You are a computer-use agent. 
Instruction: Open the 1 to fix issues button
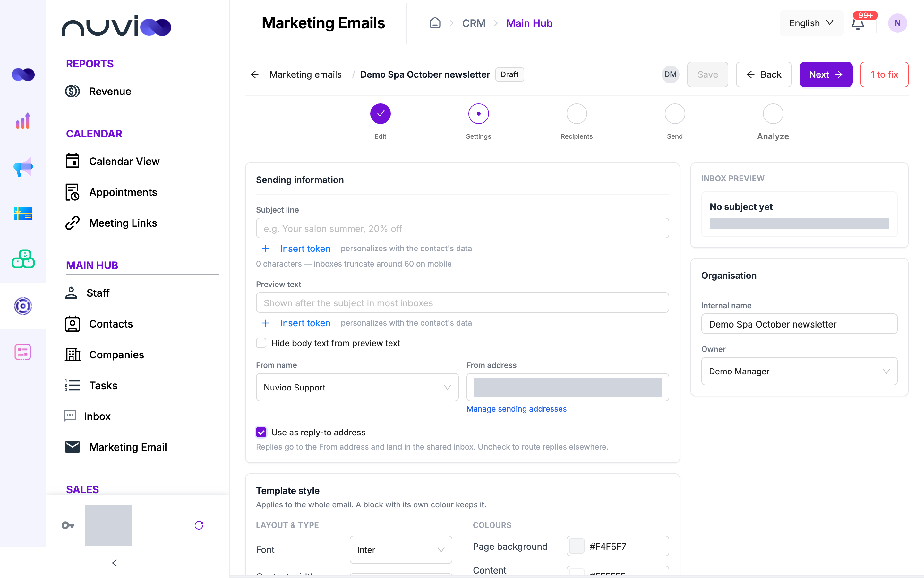click(884, 74)
